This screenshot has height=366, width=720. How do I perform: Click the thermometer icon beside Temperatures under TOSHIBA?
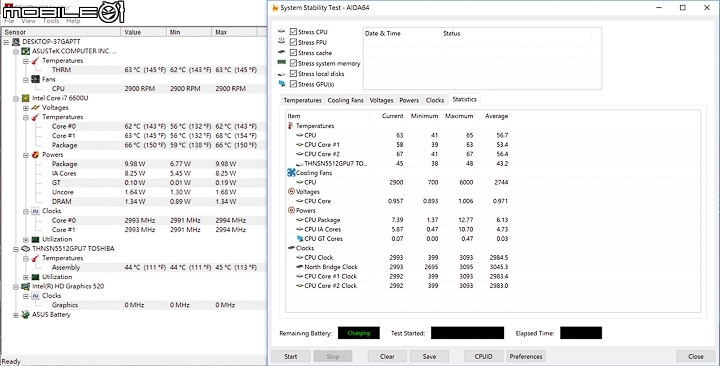[x=35, y=258]
